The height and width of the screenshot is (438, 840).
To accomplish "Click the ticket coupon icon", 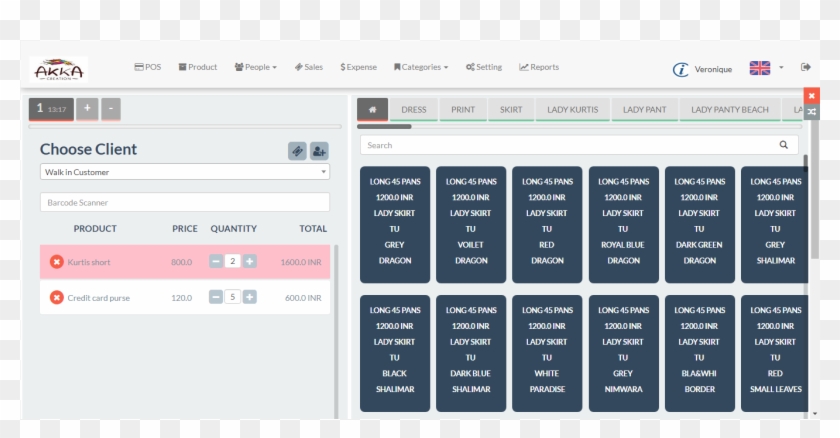I will tap(297, 151).
